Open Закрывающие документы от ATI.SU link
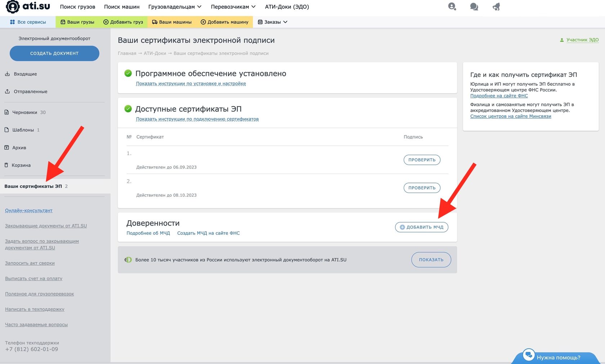This screenshot has width=605, height=364. point(46,226)
